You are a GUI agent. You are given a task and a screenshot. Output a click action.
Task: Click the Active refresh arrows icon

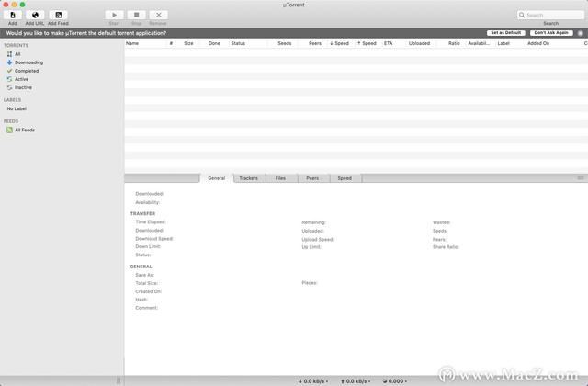[x=10, y=79]
